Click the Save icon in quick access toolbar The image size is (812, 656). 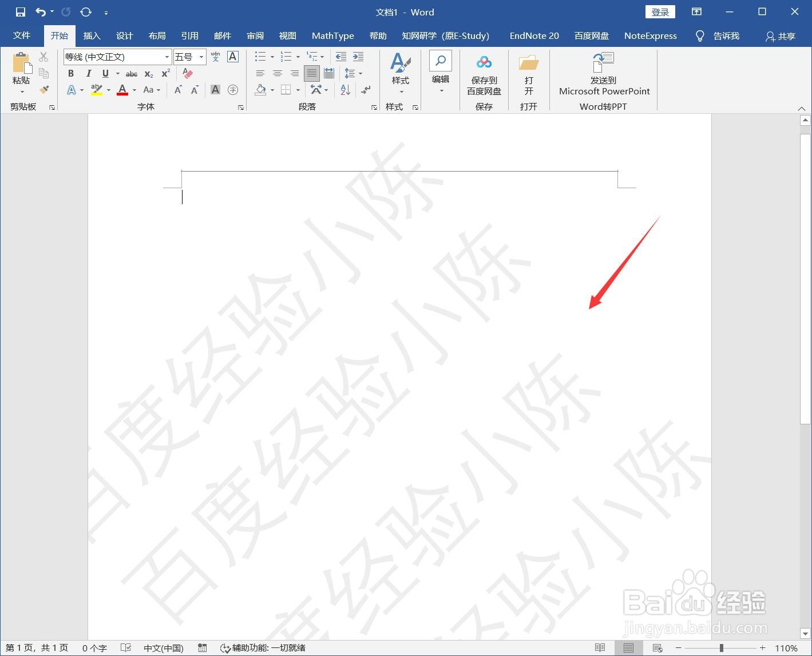click(21, 12)
